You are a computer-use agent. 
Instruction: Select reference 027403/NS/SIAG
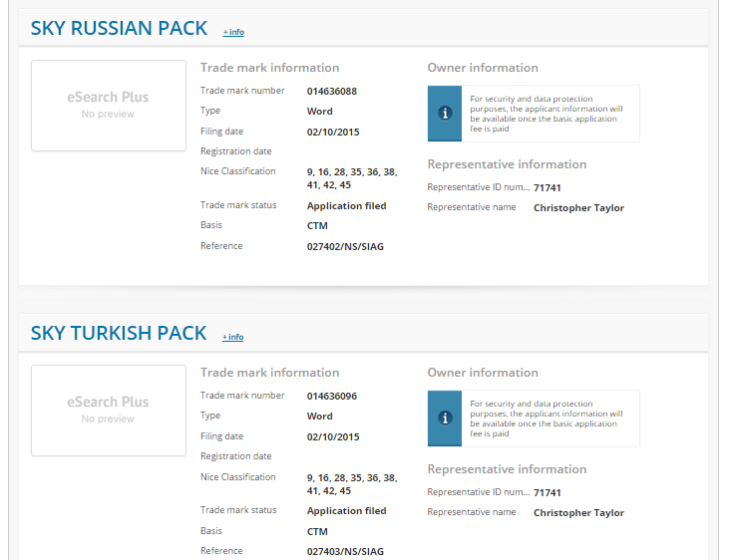pos(345,552)
